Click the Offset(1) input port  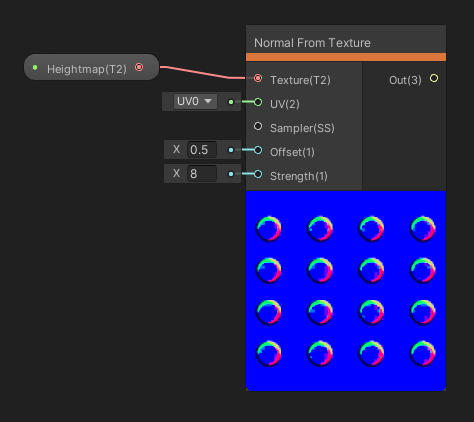click(258, 150)
